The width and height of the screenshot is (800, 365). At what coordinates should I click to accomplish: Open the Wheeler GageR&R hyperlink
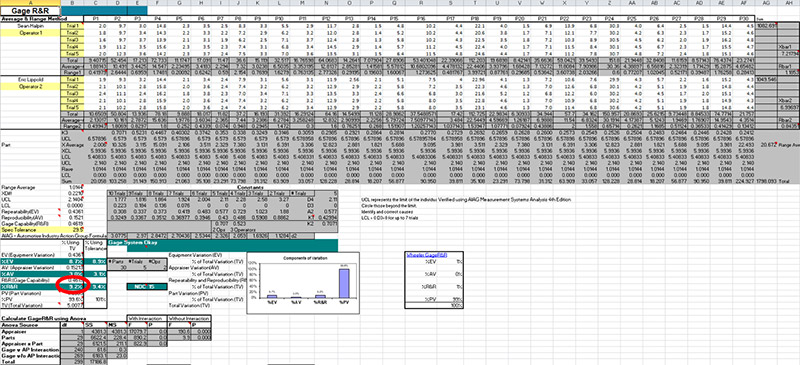[427, 254]
